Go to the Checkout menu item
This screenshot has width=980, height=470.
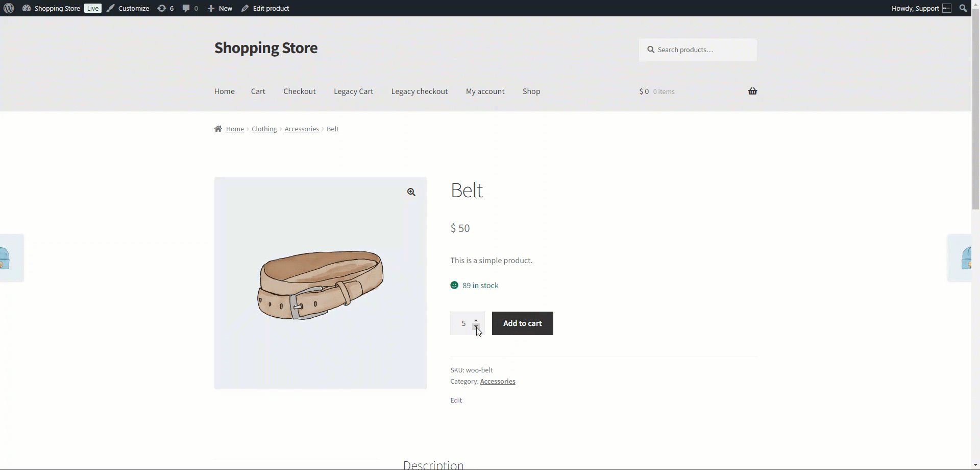point(300,91)
